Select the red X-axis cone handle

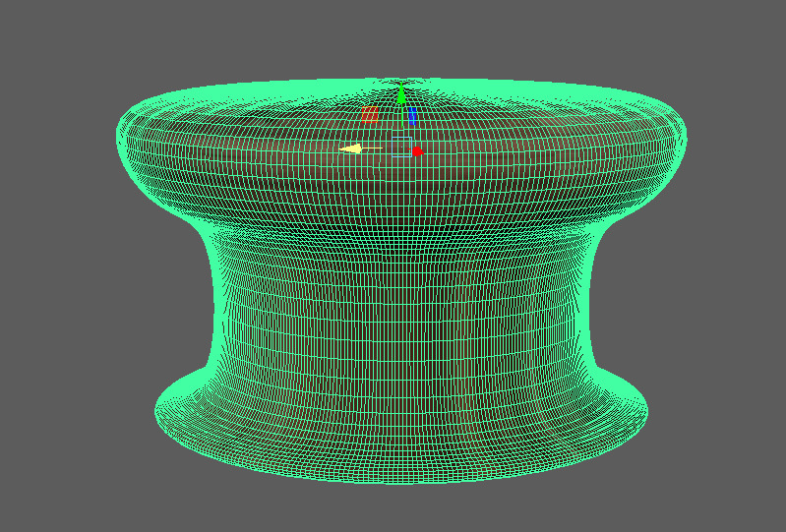click(x=417, y=150)
